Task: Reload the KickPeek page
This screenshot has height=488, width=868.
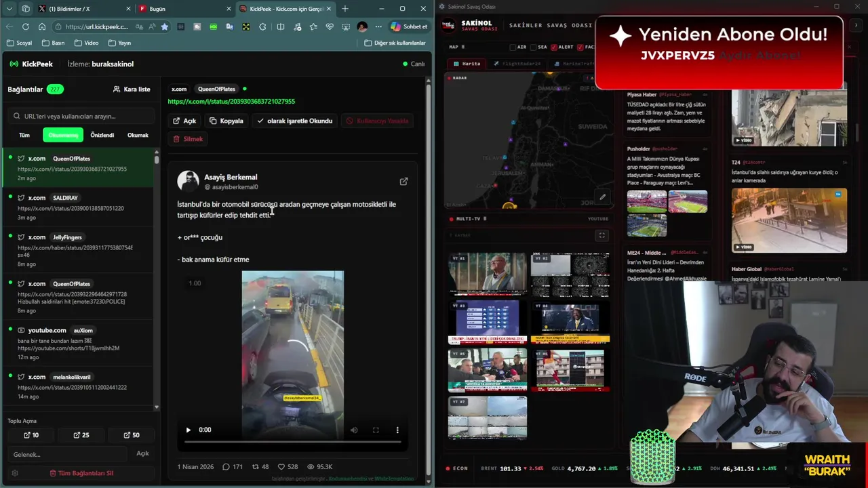Action: pyautogui.click(x=26, y=26)
